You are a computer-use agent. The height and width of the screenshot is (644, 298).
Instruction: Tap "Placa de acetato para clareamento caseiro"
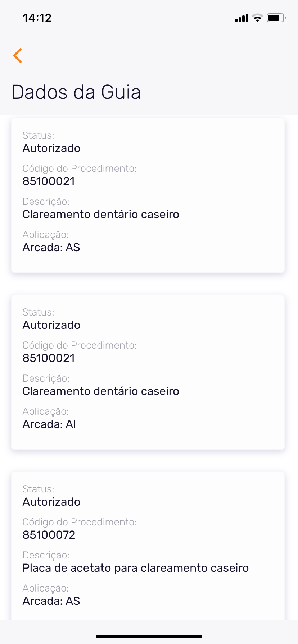(136, 568)
